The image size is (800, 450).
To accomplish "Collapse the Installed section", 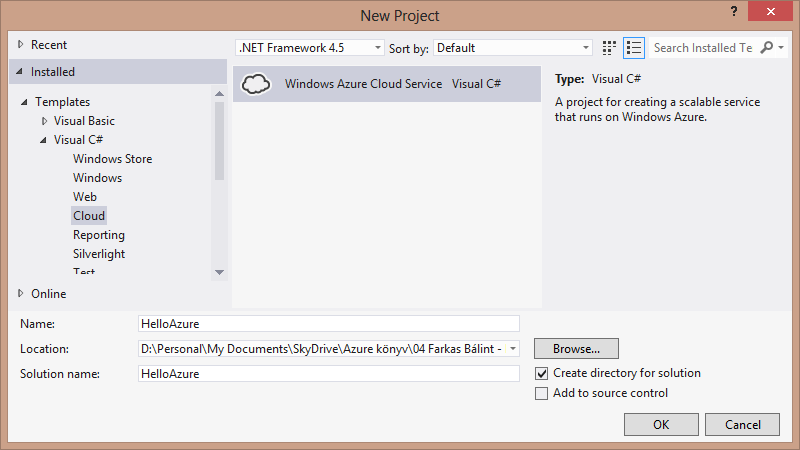I will (19, 71).
